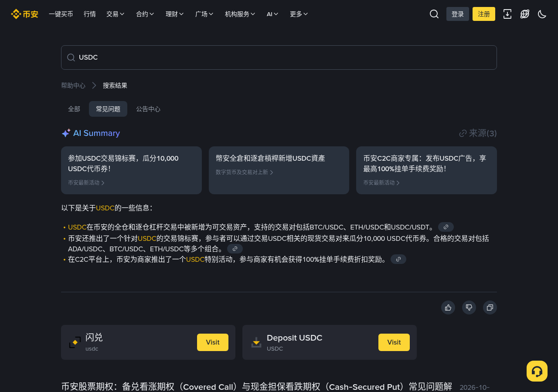Click Visit button for Deposit USDC
558x392 pixels.
(394, 342)
